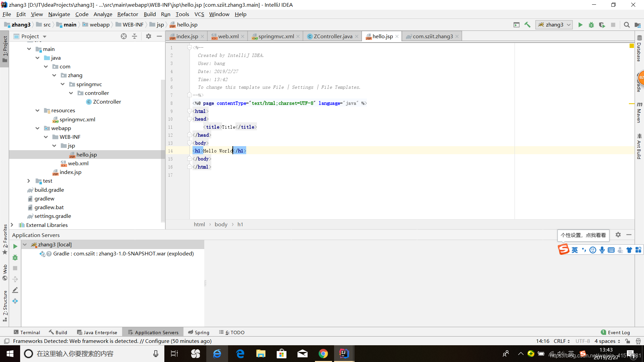Change indent setting 4 spaces

[x=607, y=341]
